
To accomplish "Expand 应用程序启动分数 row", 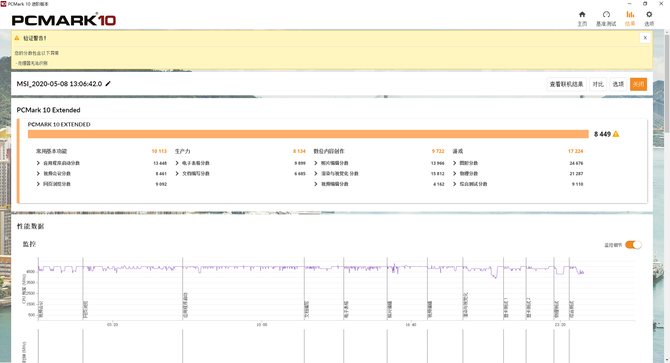I will click(38, 163).
